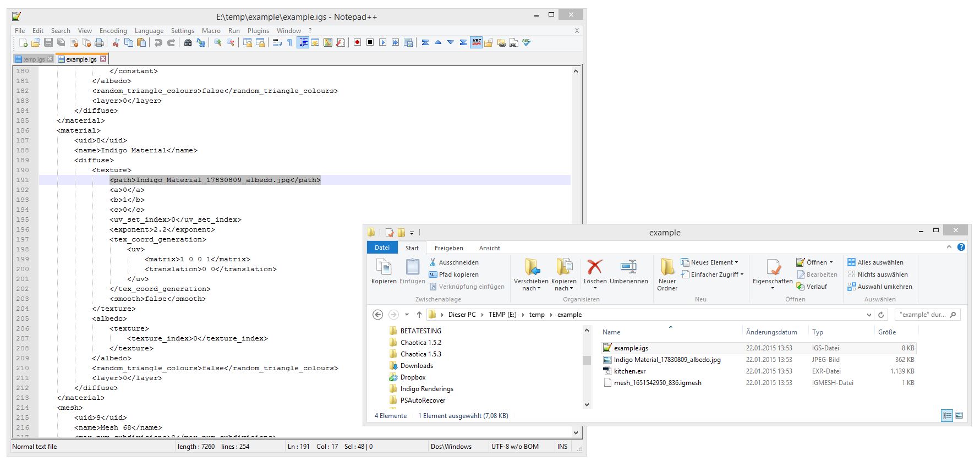Image resolution: width=980 pixels, height=467 pixels.
Task: Click the Print icon in Notepad++ toolbar
Action: 99,43
